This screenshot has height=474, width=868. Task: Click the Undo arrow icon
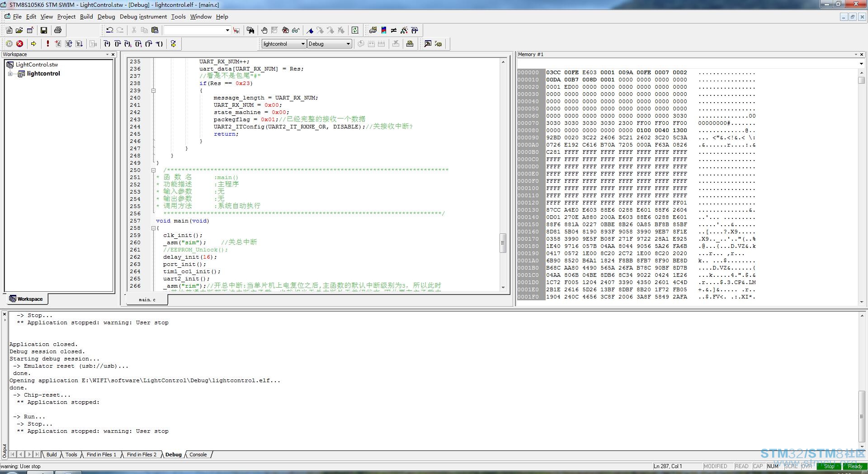(x=109, y=30)
